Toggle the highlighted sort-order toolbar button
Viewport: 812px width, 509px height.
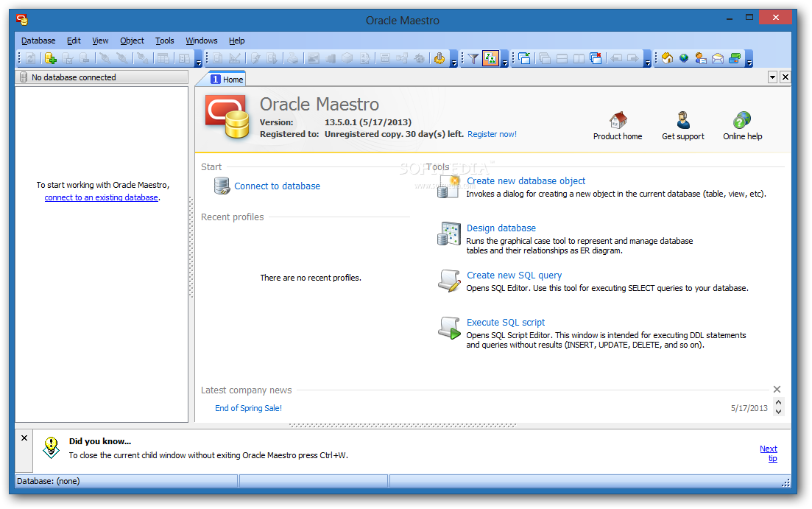pyautogui.click(x=490, y=59)
